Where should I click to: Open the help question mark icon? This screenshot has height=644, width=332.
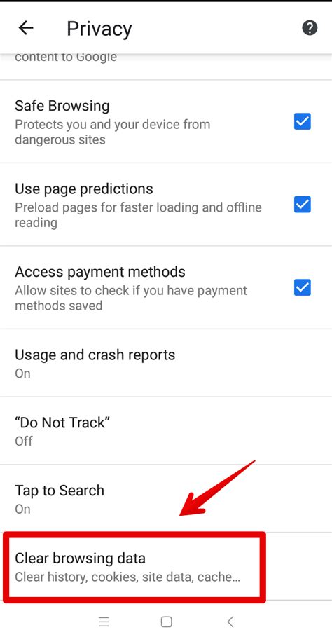coord(310,28)
